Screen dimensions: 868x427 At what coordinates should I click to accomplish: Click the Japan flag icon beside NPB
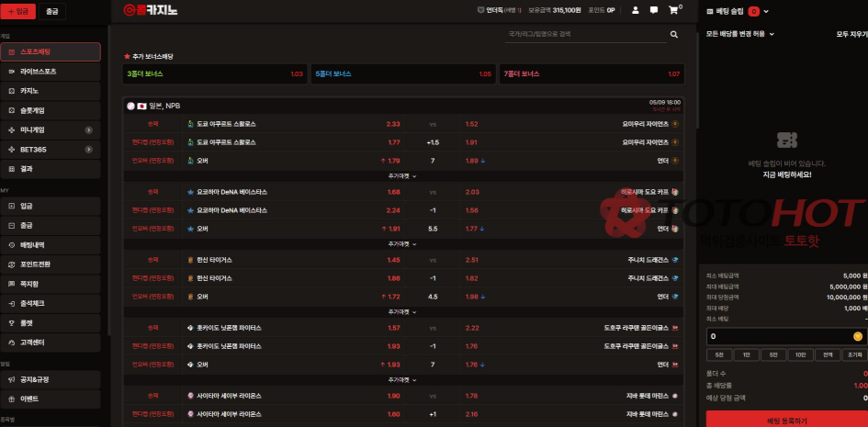point(141,106)
